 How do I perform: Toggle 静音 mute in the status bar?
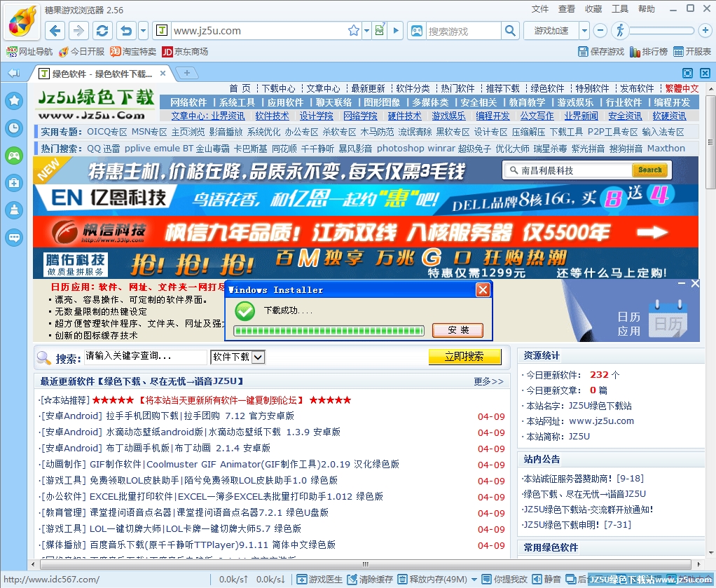pyautogui.click(x=546, y=580)
